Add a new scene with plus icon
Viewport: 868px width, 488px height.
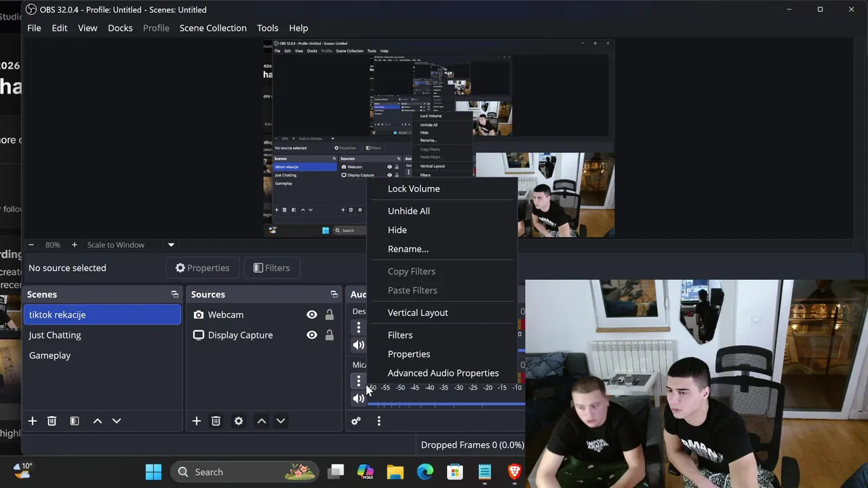click(33, 421)
